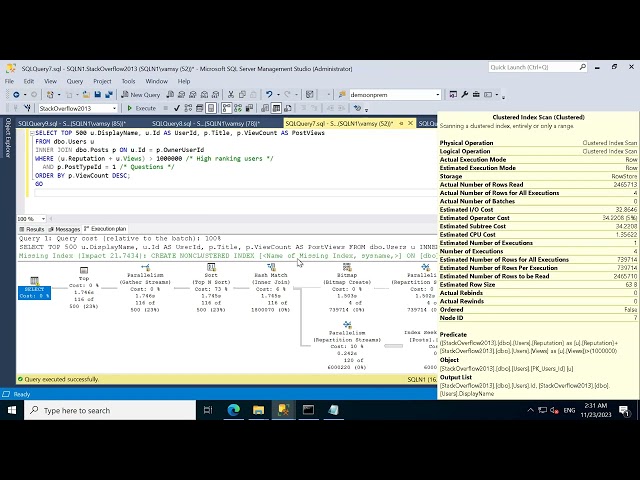The width and height of the screenshot is (640, 480).
Task: Switch output to Results to Grid
Action: (276, 108)
